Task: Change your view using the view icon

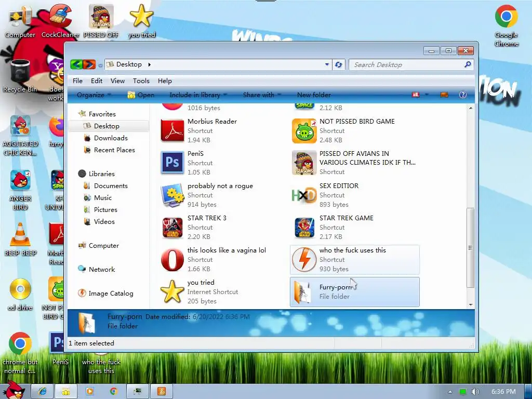Action: click(416, 95)
